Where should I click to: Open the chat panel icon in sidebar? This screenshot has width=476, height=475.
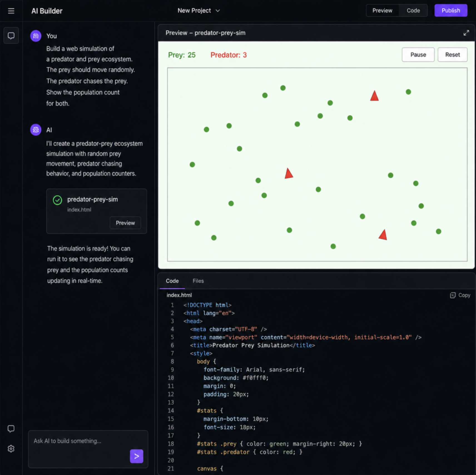11,36
